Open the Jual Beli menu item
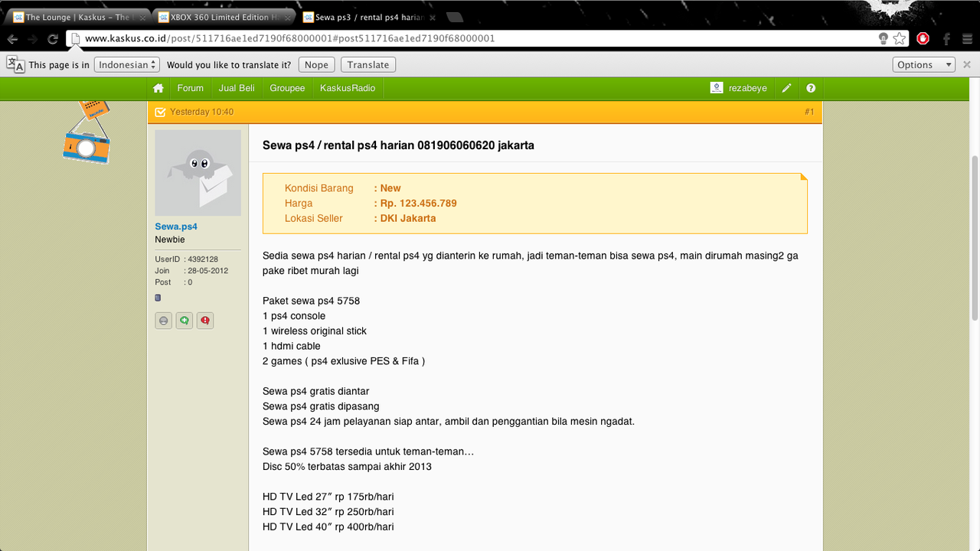This screenshot has width=980, height=551. tap(237, 88)
